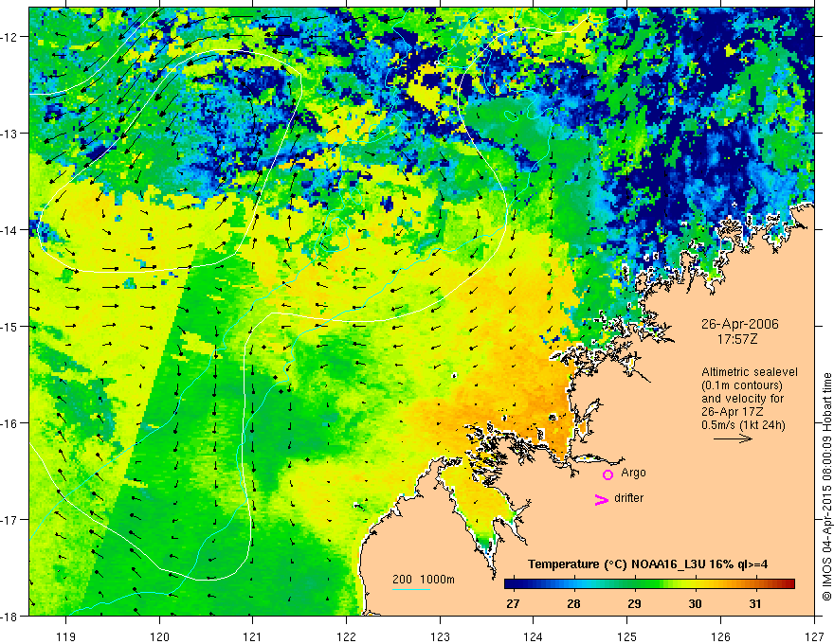
Task: Click the cyan 200 1000m depth contour line sample
Action: pos(411,590)
